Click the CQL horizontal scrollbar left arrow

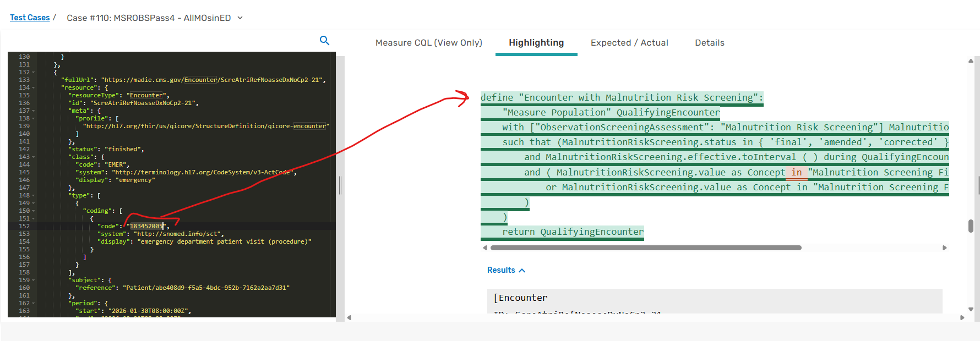coord(485,248)
